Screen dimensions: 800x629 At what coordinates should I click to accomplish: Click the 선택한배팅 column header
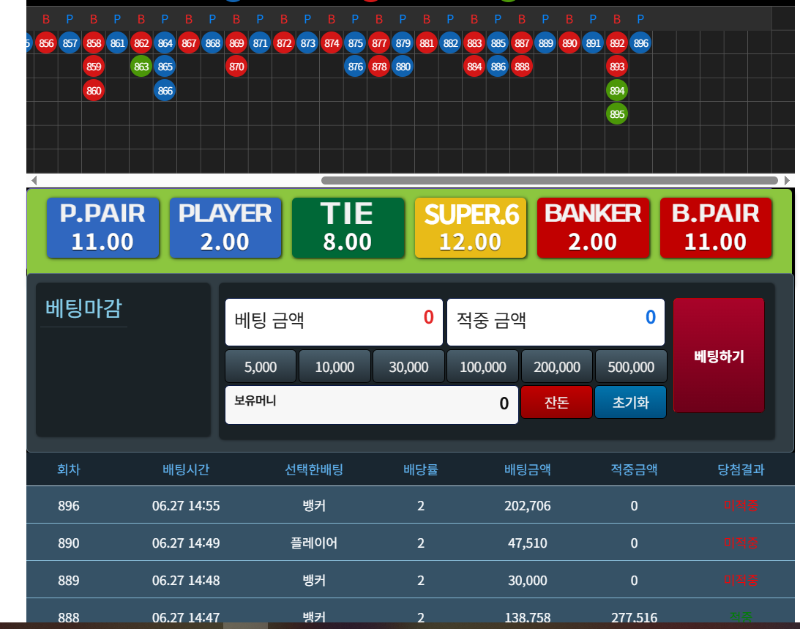tap(314, 469)
